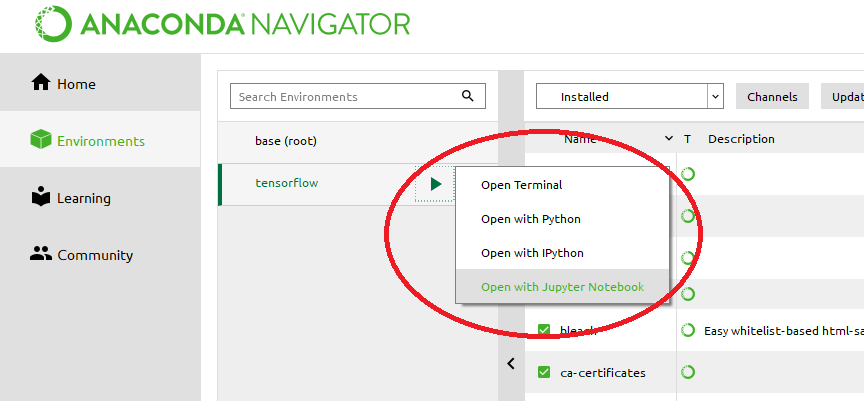Toggle the bleach package checkbox

pyautogui.click(x=544, y=330)
